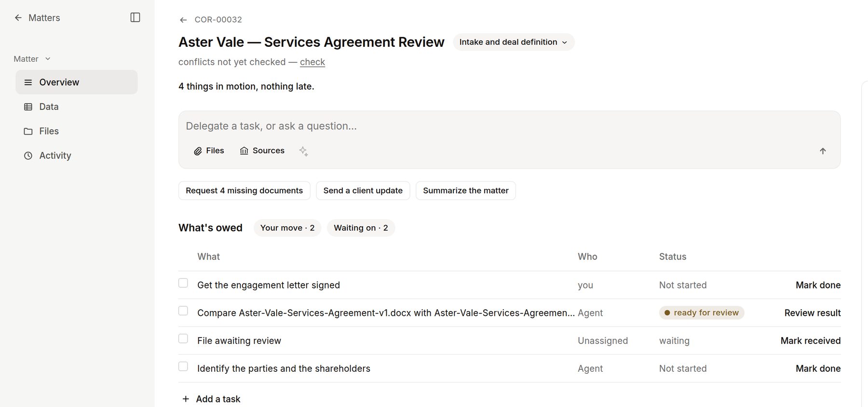
Task: Click the Status column header
Action: pyautogui.click(x=673, y=257)
